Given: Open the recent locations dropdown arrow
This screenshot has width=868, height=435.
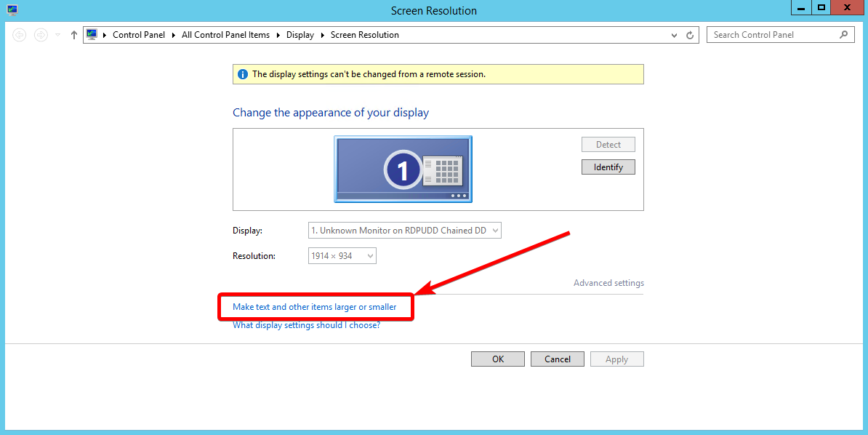Looking at the screenshot, I should (57, 35).
